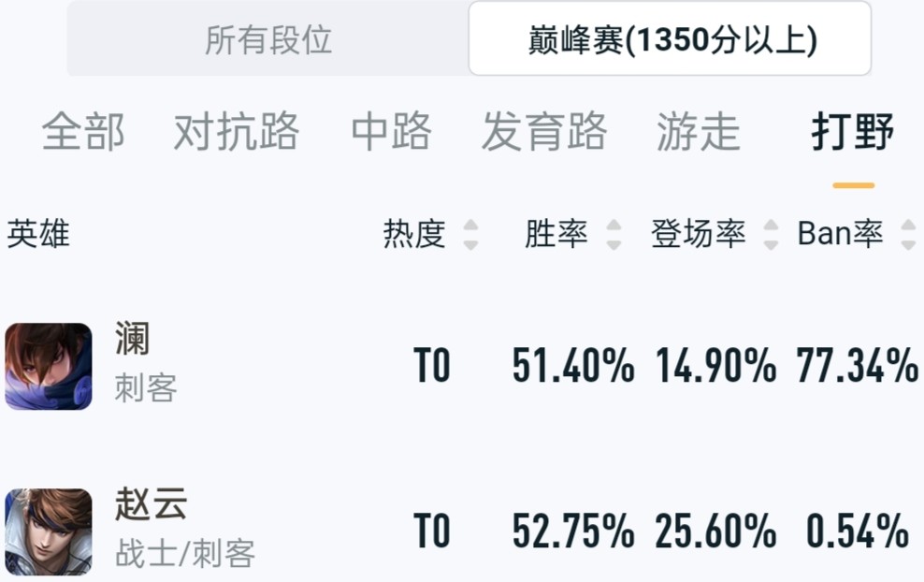Sort by 热度 arrows icon

tap(470, 234)
